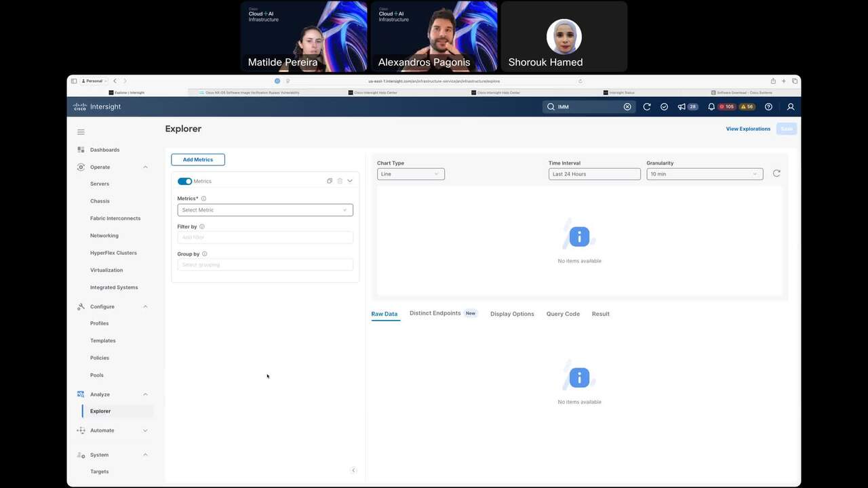Viewport: 868px width, 488px height.
Task: Click browser share icon
Action: (773, 81)
